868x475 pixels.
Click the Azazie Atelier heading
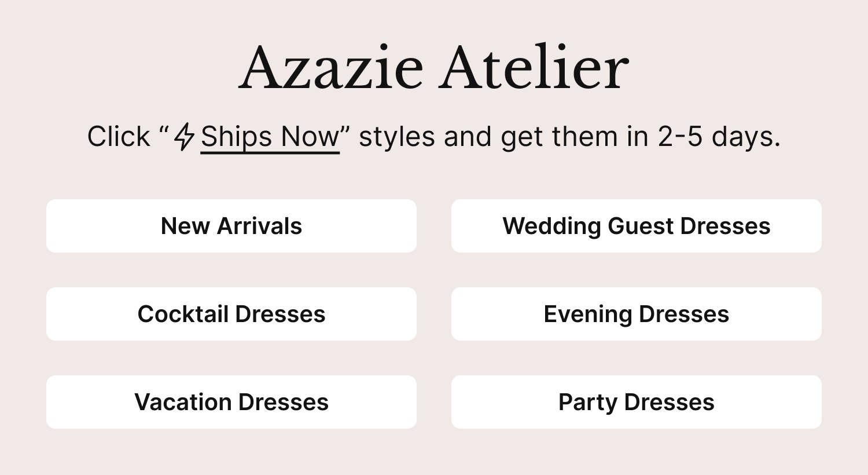pos(434,68)
